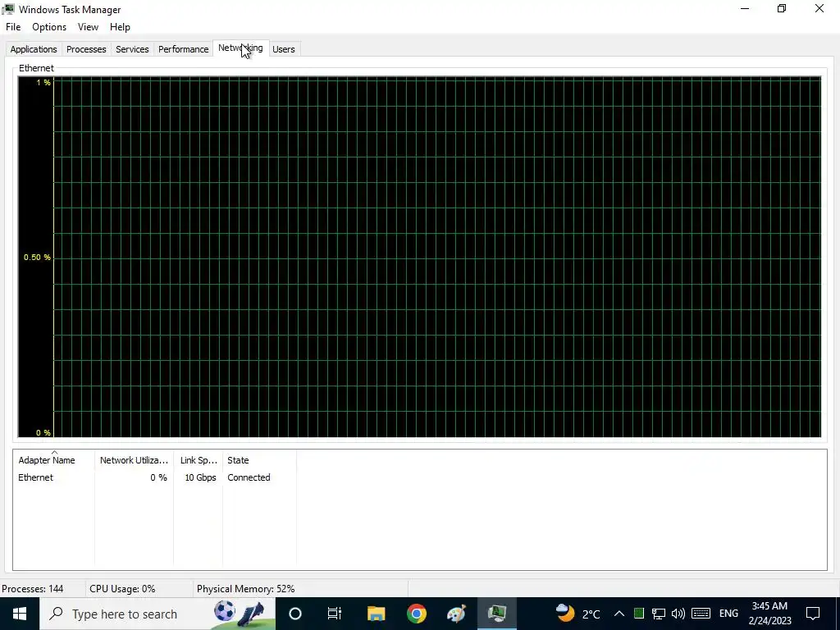Restore down the Task Manager window
The width and height of the screenshot is (840, 630).
coord(782,8)
